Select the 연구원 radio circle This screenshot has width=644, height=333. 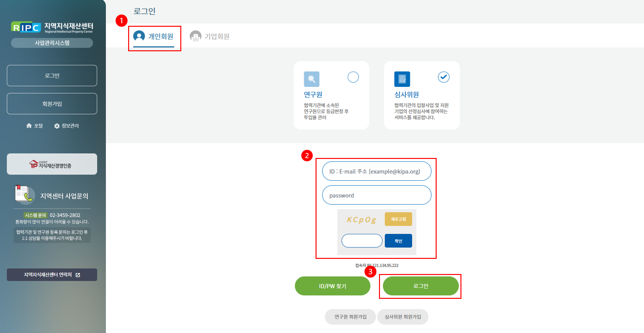(x=353, y=77)
